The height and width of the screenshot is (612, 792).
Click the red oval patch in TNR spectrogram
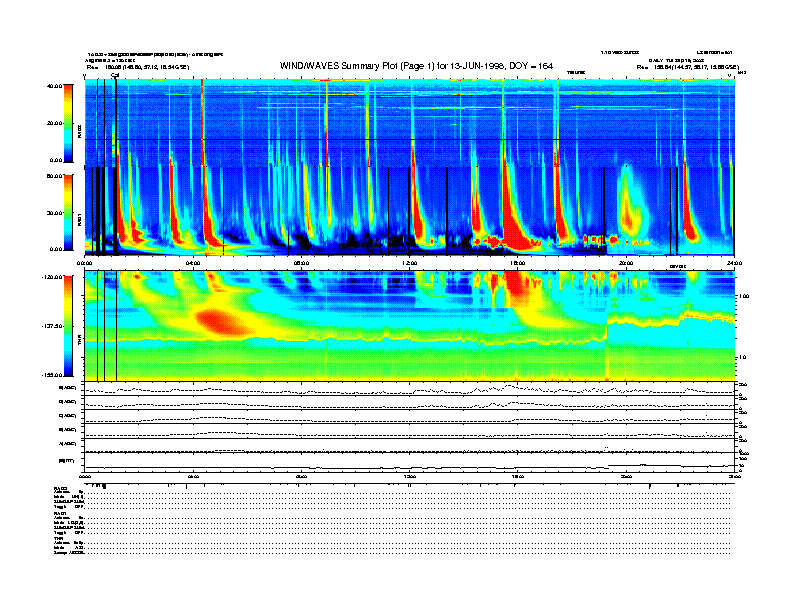click(223, 323)
